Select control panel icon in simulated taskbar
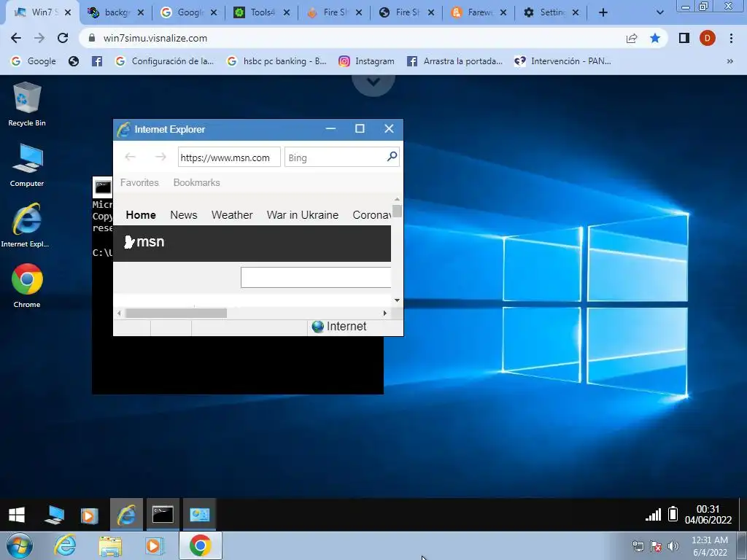747x560 pixels. 200,515
